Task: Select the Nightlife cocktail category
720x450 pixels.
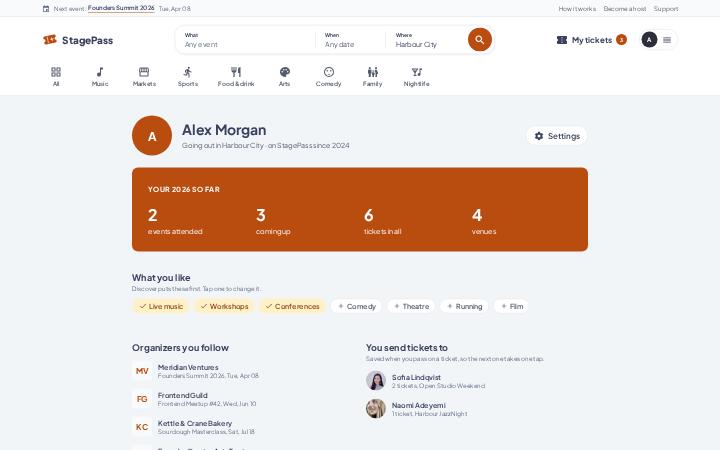Action: 416,76
